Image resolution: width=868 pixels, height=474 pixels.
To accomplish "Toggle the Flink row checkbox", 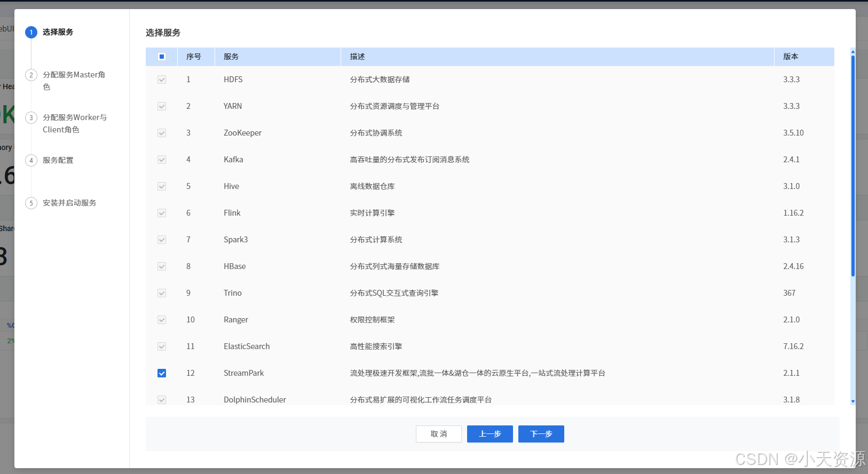I will [162, 213].
